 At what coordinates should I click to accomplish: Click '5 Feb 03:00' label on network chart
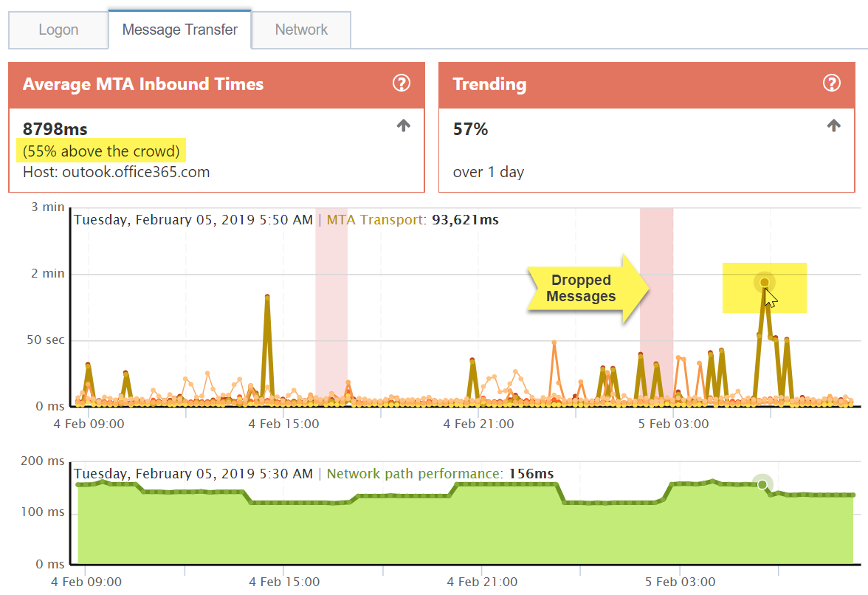click(681, 582)
